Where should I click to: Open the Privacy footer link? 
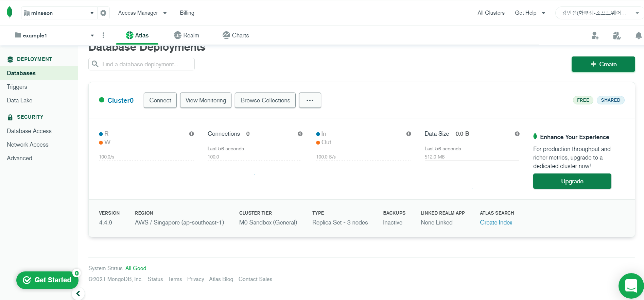point(195,279)
